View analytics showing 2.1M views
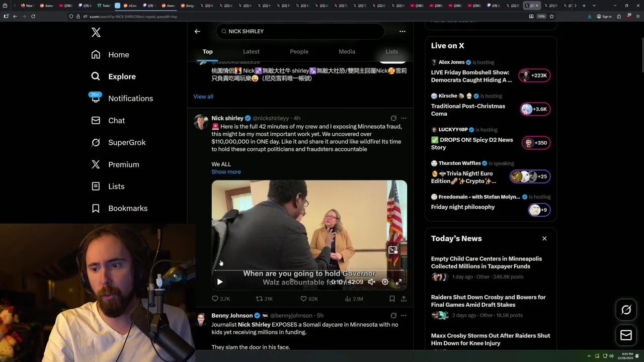Image resolution: width=644 pixels, height=362 pixels. 354,299
